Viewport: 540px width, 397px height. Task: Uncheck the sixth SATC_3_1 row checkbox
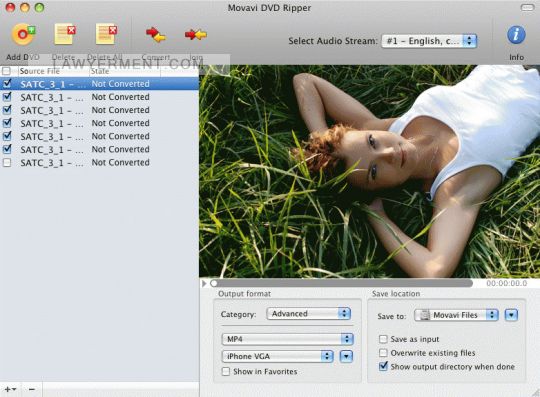click(7, 149)
